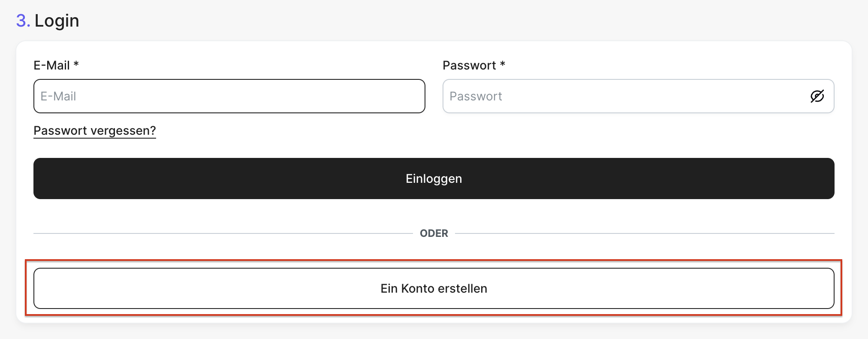The height and width of the screenshot is (339, 868).
Task: Click the purple step number "3."
Action: 23,21
